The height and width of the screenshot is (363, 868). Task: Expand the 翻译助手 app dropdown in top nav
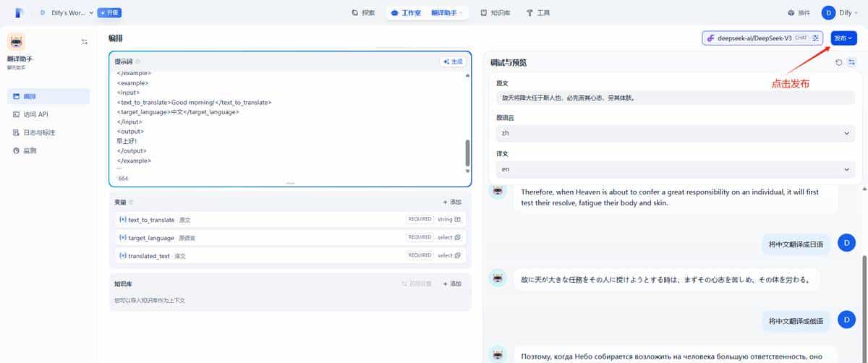[x=448, y=12]
